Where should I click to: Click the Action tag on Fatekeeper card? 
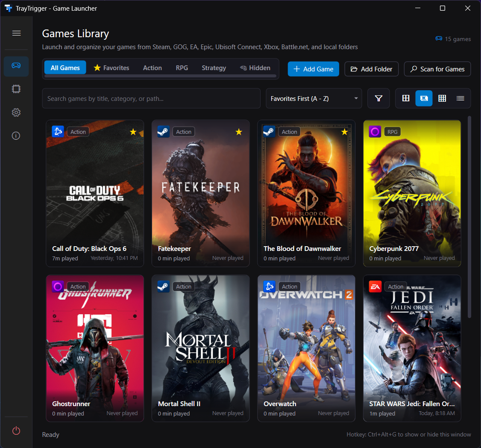(x=183, y=132)
